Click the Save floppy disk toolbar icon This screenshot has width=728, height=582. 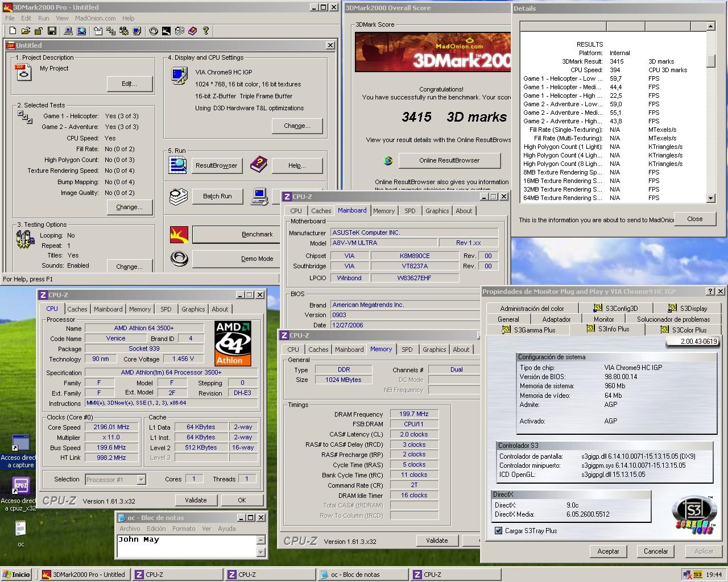coord(52,31)
